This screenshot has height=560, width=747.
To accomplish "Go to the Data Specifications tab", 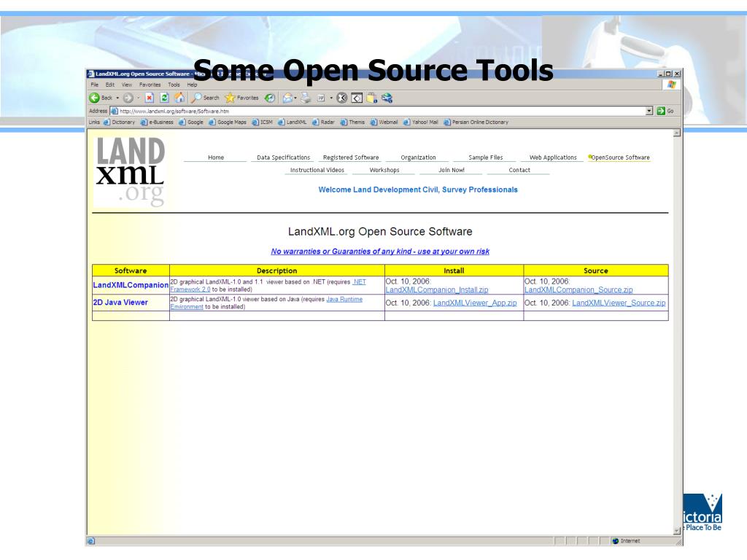I will [284, 157].
